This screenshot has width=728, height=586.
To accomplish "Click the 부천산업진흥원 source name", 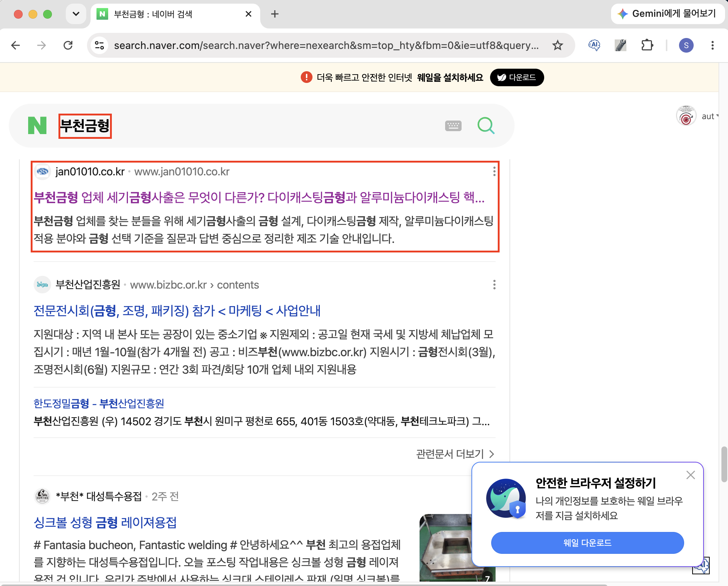I will [88, 285].
